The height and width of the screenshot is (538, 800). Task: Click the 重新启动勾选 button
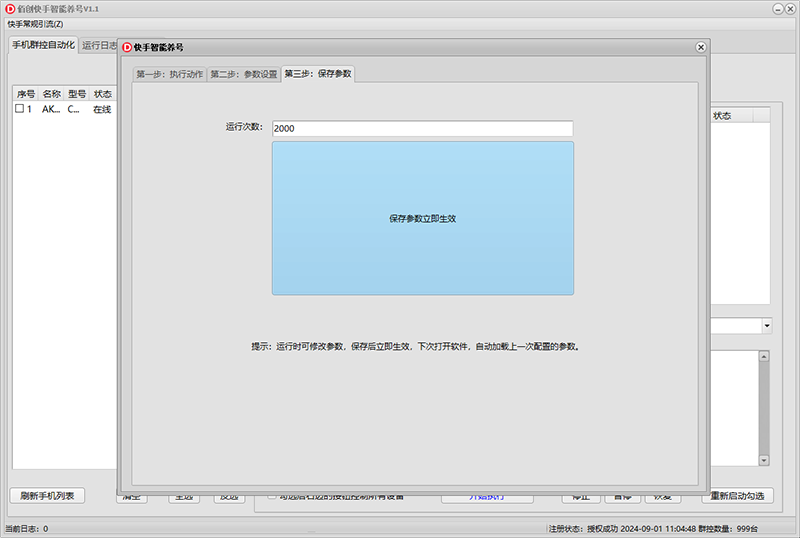click(x=738, y=496)
